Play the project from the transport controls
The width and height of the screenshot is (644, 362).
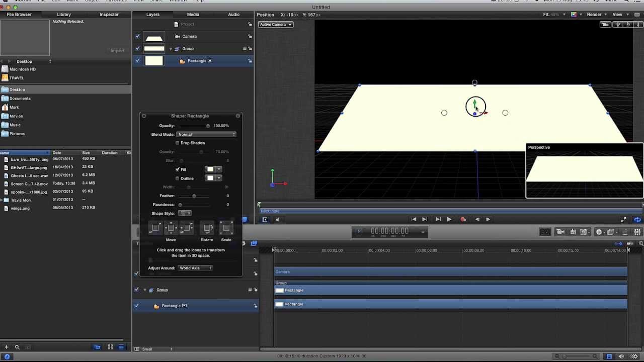(449, 219)
